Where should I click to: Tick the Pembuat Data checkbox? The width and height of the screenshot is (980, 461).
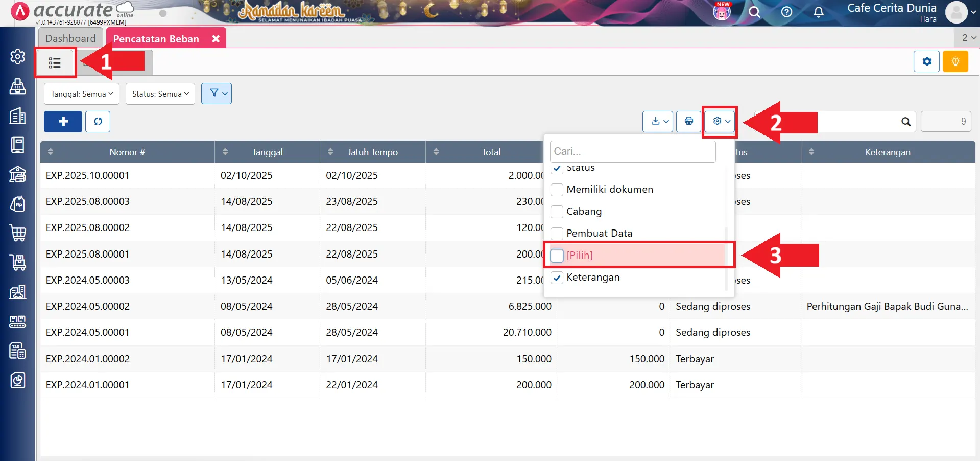coord(557,234)
